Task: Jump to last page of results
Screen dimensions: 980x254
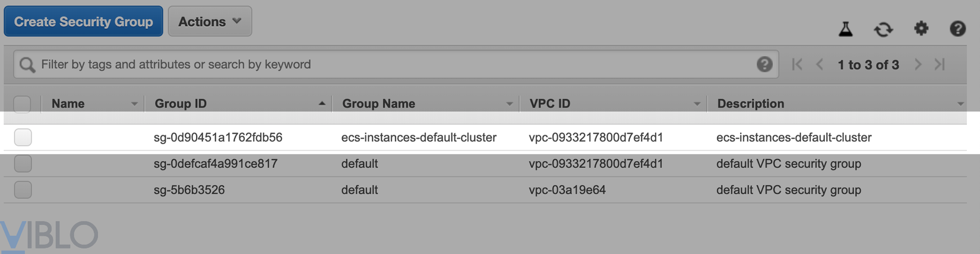Action: click(940, 64)
